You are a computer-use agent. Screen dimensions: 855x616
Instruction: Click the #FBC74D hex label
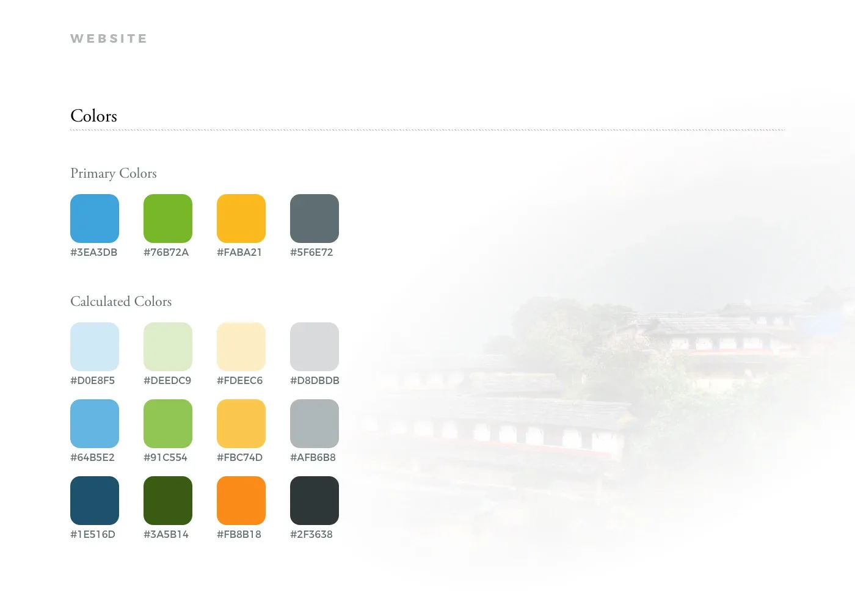(x=239, y=457)
